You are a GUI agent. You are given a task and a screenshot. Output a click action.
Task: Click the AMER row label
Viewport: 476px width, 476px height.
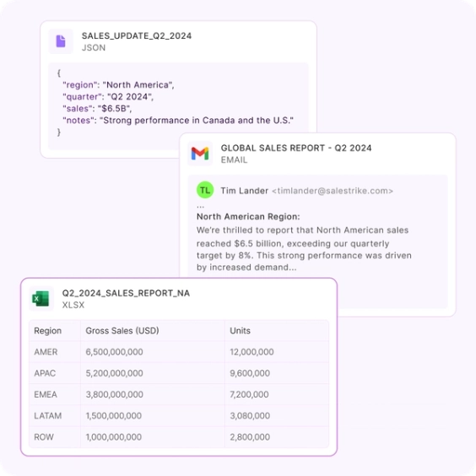tap(46, 352)
